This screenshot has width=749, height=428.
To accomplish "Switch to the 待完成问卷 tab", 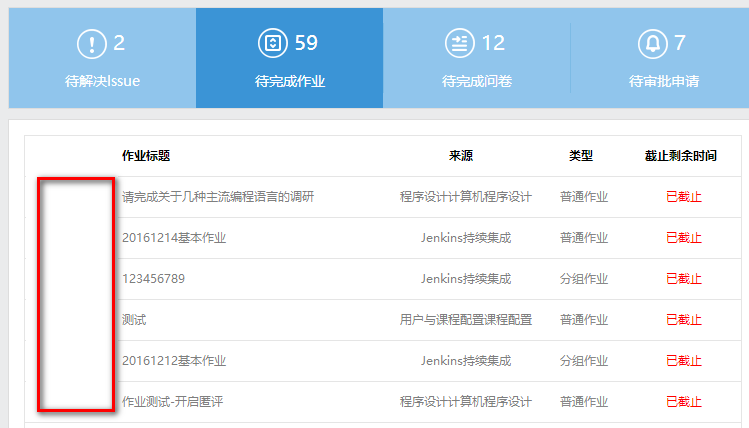I will 477,58.
